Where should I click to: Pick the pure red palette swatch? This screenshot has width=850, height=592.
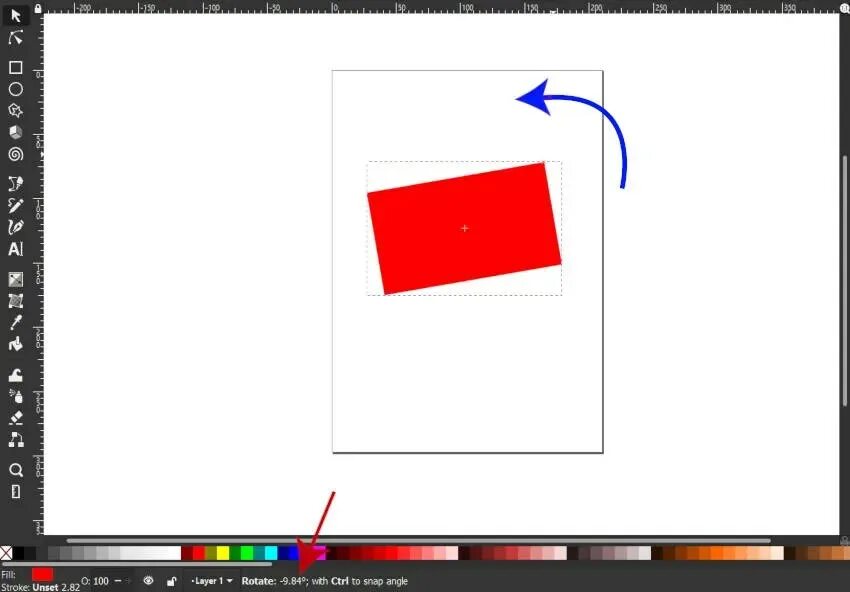pos(198,553)
